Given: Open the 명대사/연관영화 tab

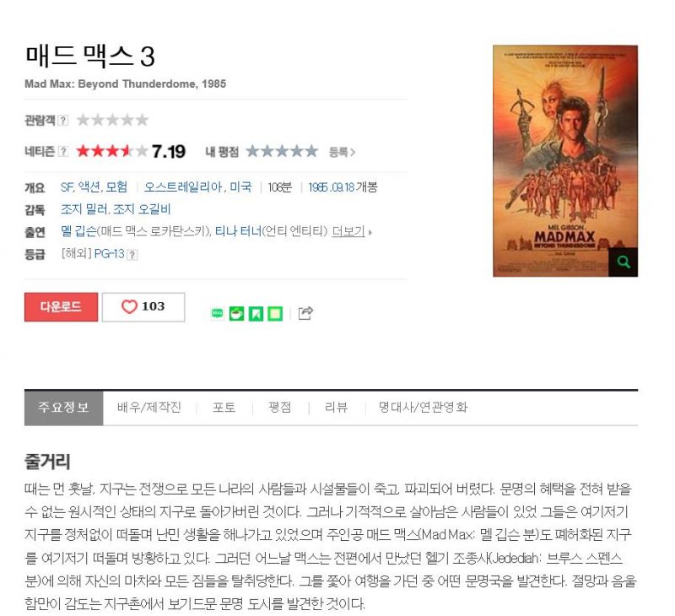Looking at the screenshot, I should [423, 408].
